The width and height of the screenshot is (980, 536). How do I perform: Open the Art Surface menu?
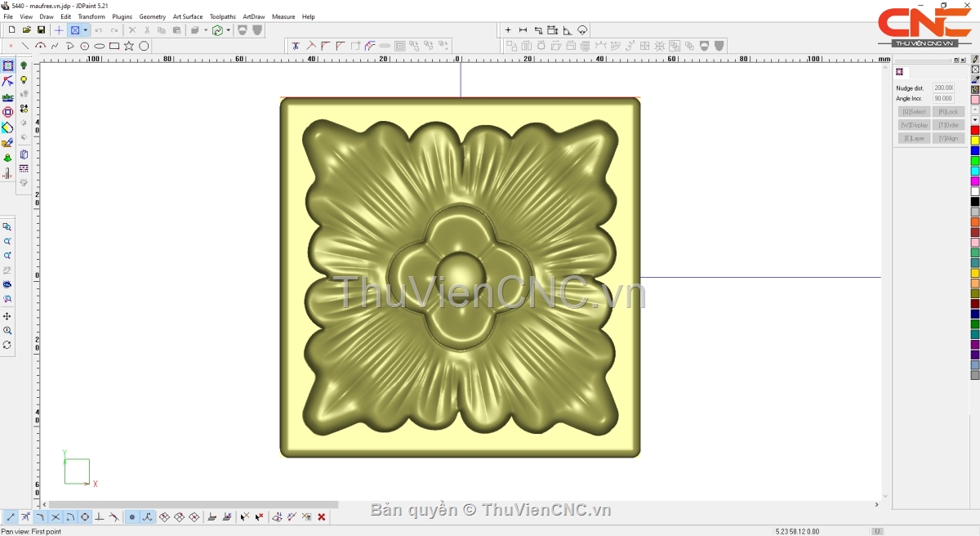pos(188,16)
